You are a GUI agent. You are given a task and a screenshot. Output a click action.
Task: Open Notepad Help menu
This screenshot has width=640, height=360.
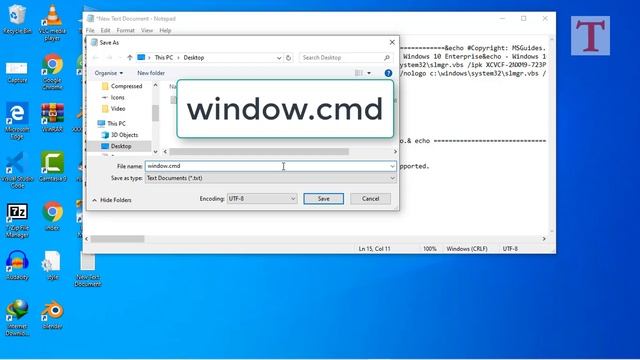tap(165, 30)
